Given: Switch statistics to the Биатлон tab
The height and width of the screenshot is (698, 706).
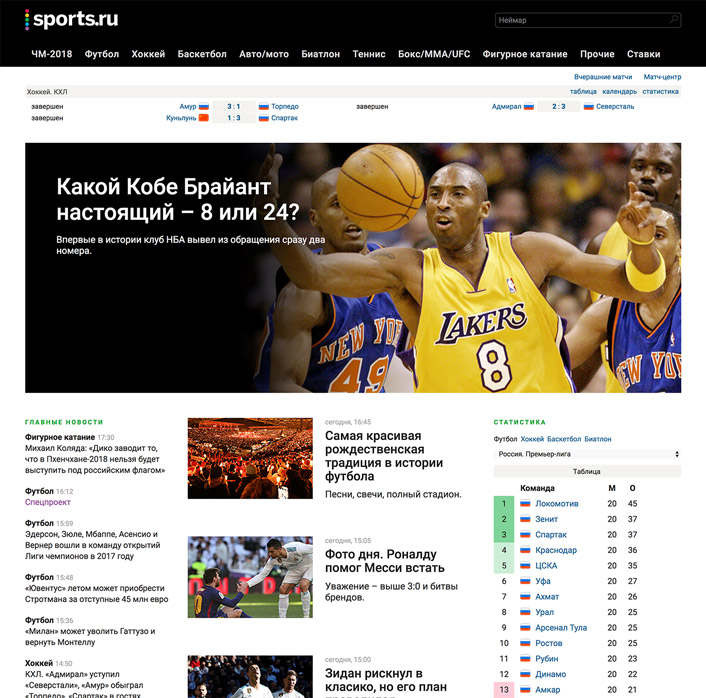Looking at the screenshot, I should 598,439.
